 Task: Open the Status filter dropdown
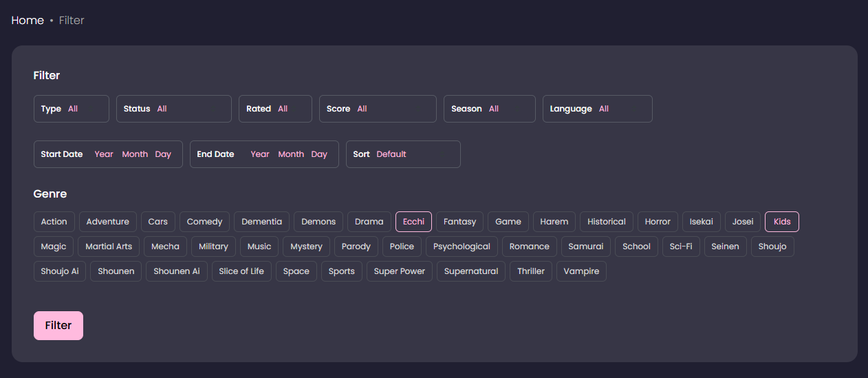pos(174,109)
